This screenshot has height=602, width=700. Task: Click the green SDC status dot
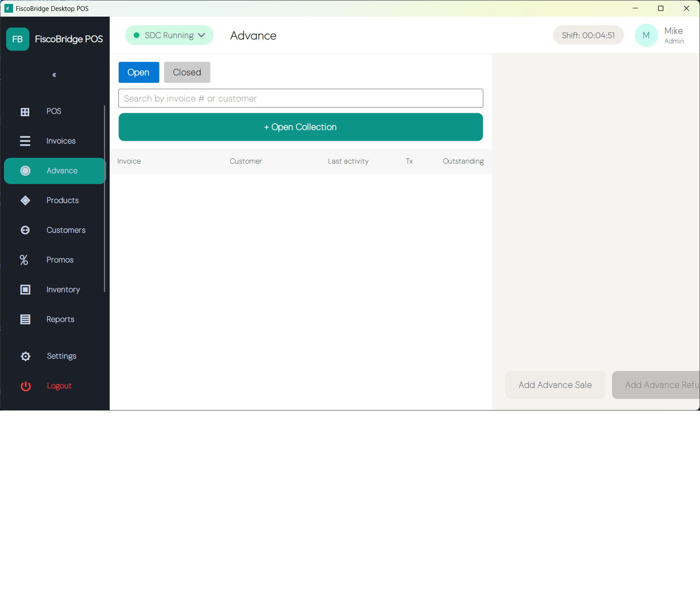(136, 35)
